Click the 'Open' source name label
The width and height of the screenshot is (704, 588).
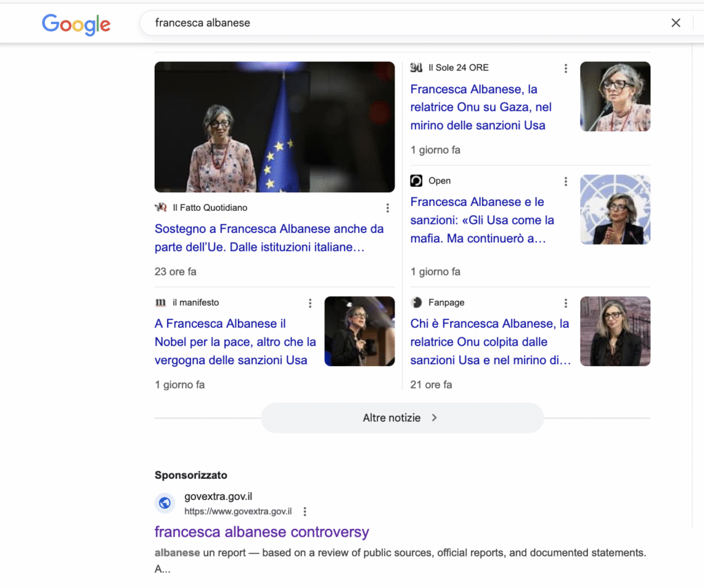tap(439, 181)
